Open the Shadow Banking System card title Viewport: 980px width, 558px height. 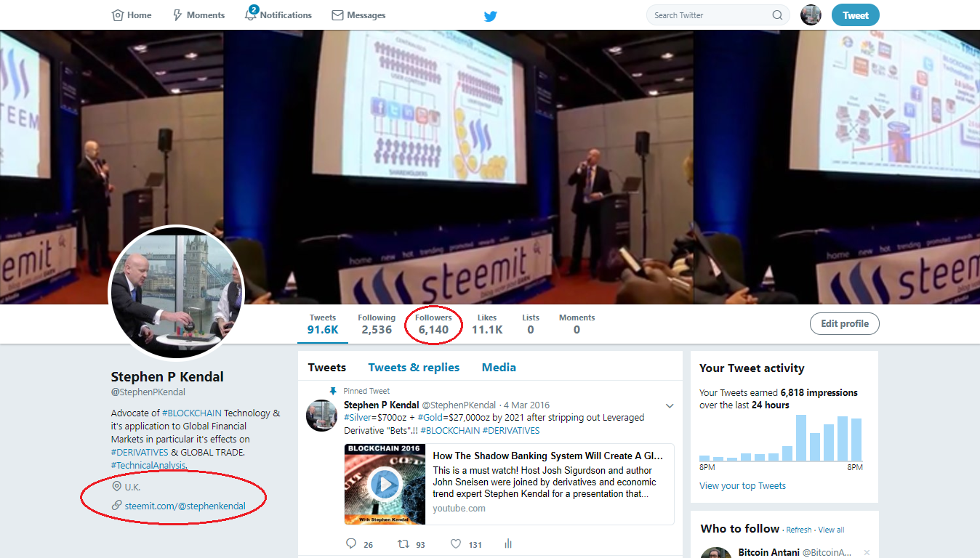click(x=548, y=456)
